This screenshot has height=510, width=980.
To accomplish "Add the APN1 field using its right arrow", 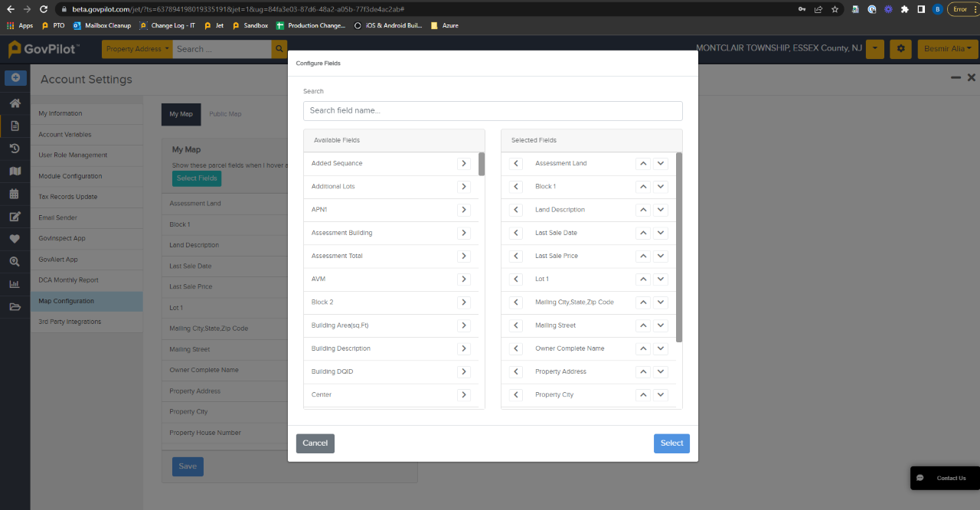I will point(463,210).
